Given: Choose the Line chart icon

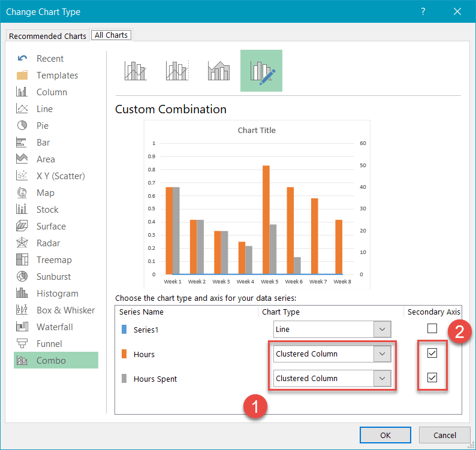Looking at the screenshot, I should click(x=22, y=108).
